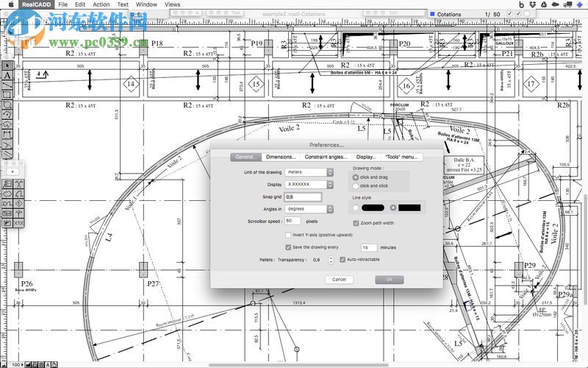Open the Views menu
Image resolution: width=588 pixels, height=368 pixels.
(x=172, y=4)
